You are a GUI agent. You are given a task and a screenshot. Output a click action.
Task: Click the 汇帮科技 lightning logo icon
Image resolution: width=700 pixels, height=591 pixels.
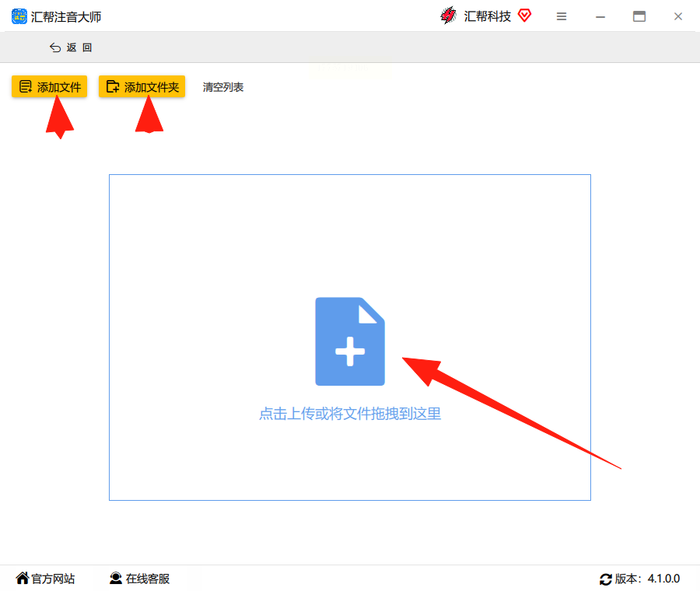click(x=449, y=16)
